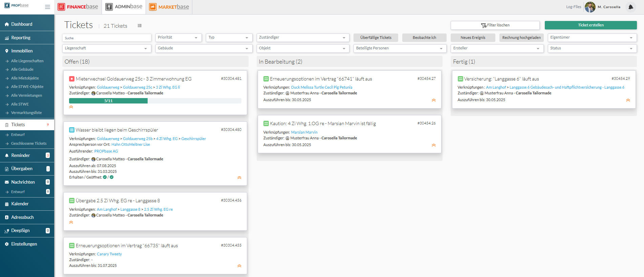Click M. Carosella user avatar
Screen dimensions: 644x277
(590, 7)
